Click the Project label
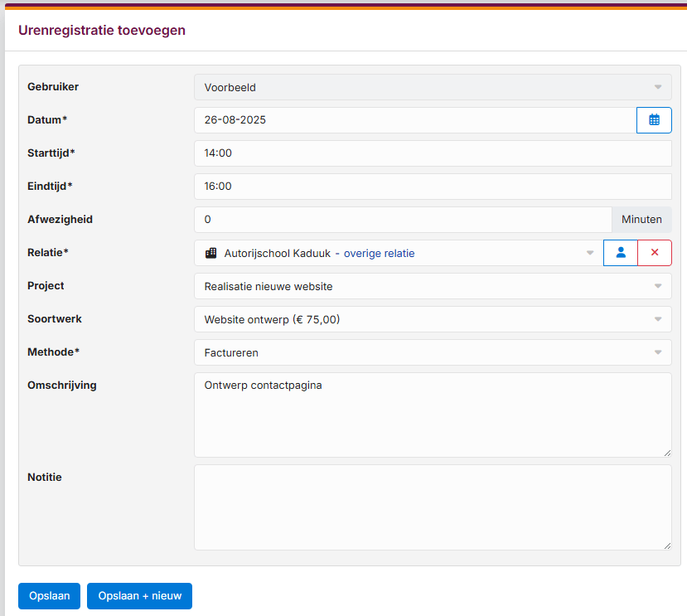Viewport: 687px width, 616px height. click(46, 286)
